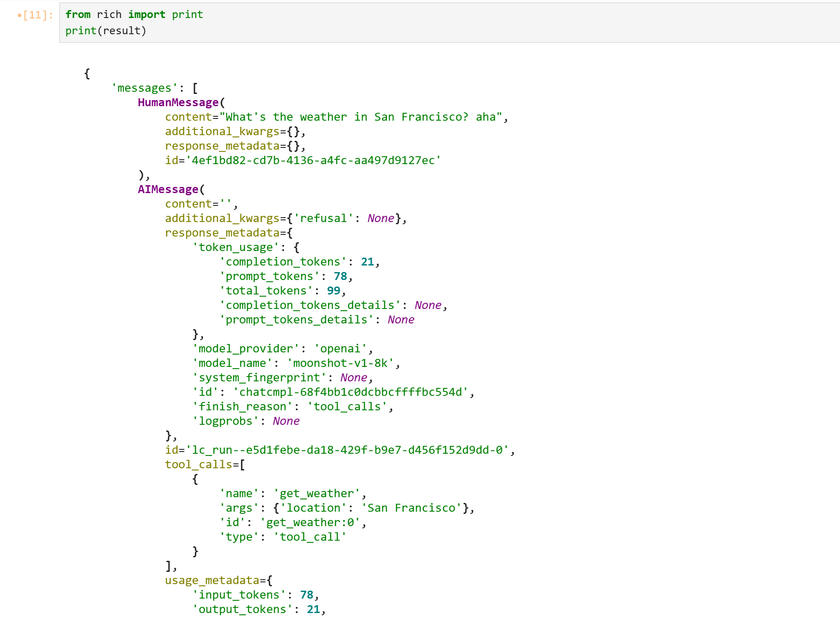Click the 'from rich import print' code line
The height and width of the screenshot is (617, 840).
(134, 14)
